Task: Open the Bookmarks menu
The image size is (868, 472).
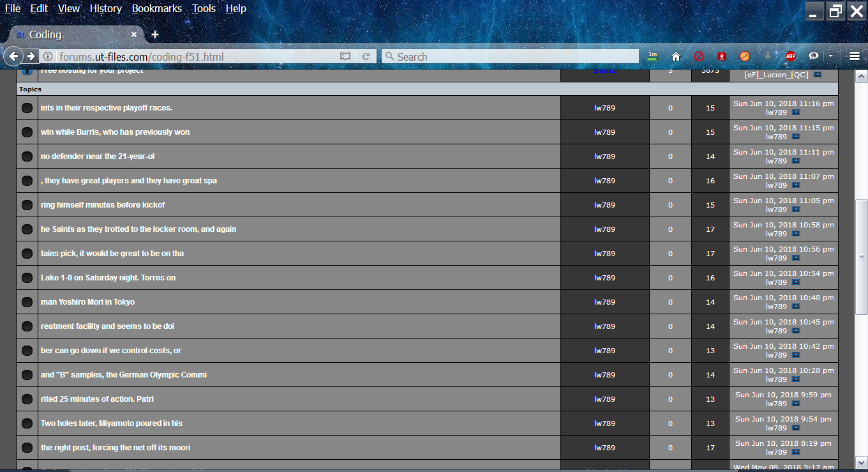Action: [156, 9]
